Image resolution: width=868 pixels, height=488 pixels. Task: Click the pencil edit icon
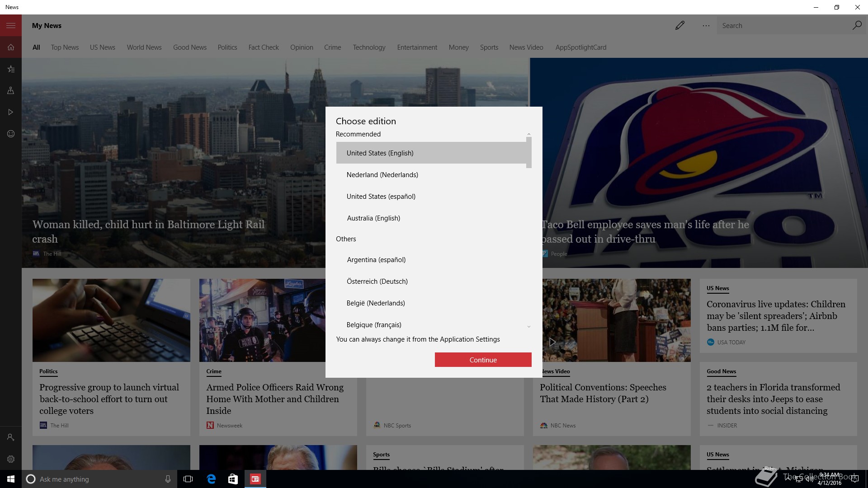click(680, 25)
